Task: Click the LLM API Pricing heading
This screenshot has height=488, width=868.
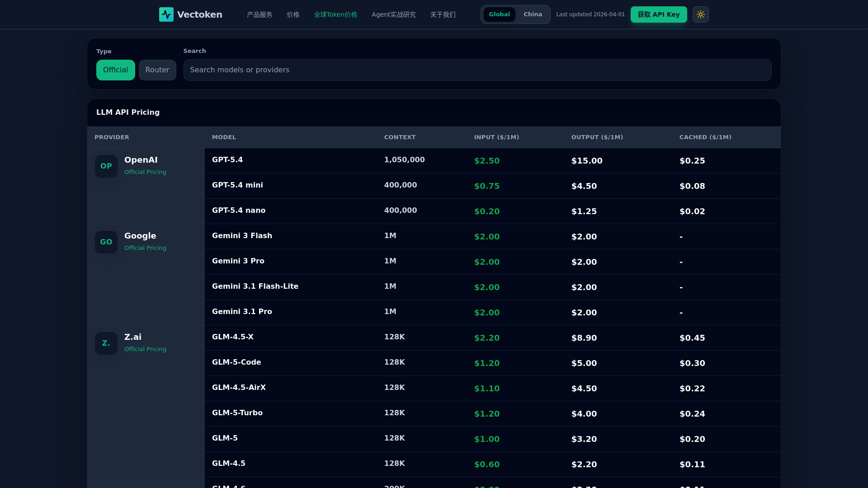Action: [x=128, y=113]
